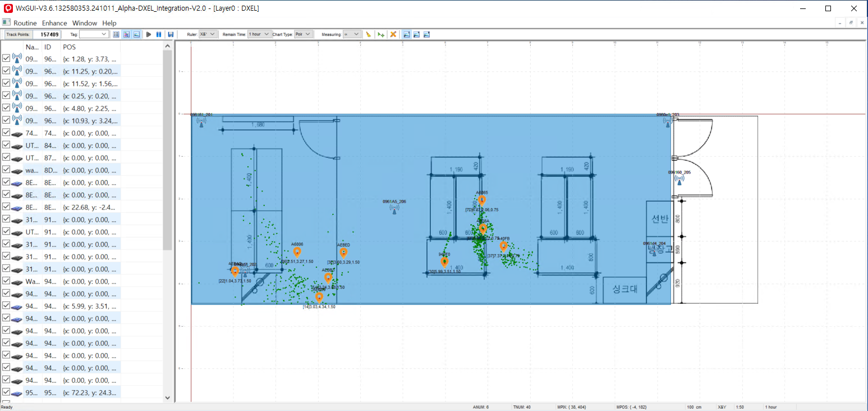Uncheck the anchor row at x: 1.28

6,58
